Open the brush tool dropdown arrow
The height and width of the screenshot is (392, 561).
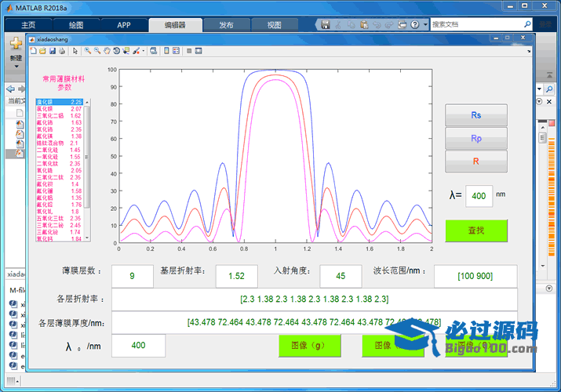click(x=143, y=51)
